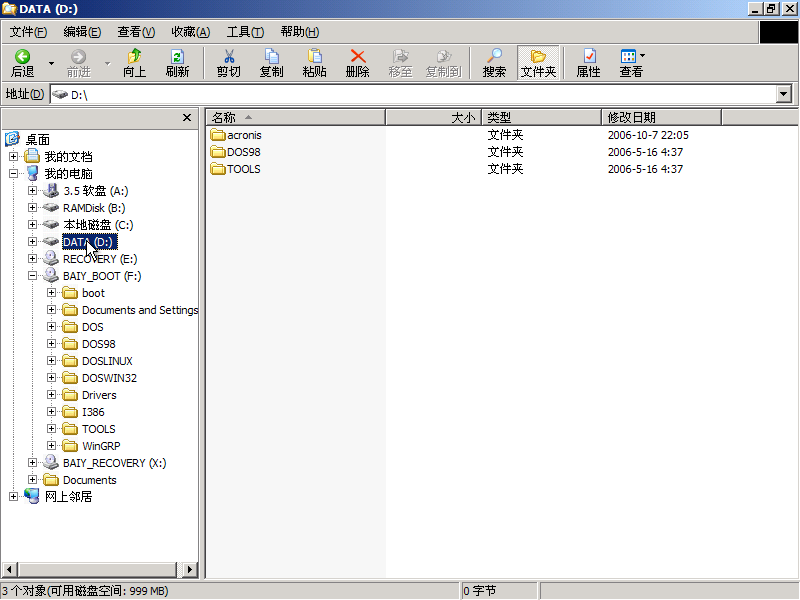Expand the DATA (D:) tree node
The width and height of the screenshot is (800, 600).
[x=32, y=241]
